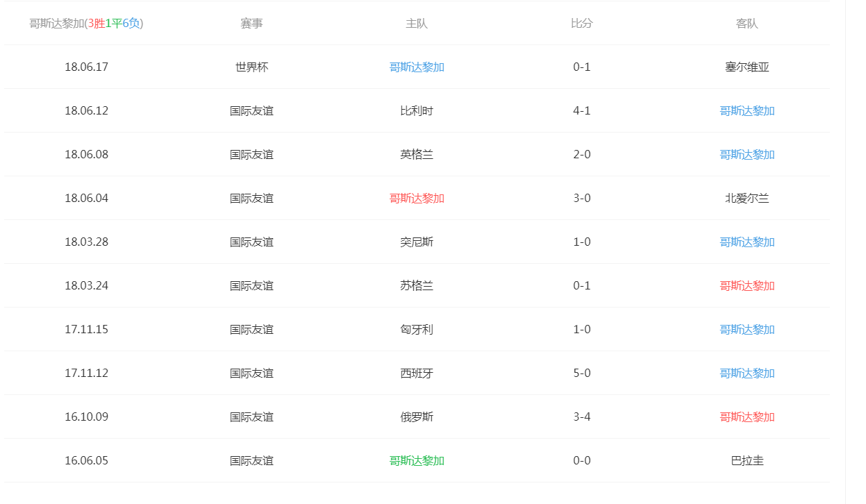Select the date 16.06.05
The width and height of the screenshot is (866, 504).
click(87, 461)
